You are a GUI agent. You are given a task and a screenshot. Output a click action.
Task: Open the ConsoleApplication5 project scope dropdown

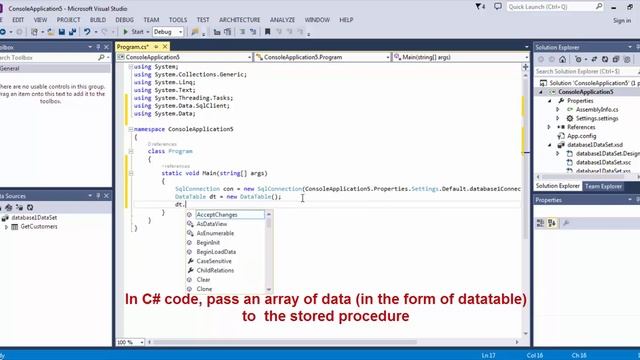(249, 58)
